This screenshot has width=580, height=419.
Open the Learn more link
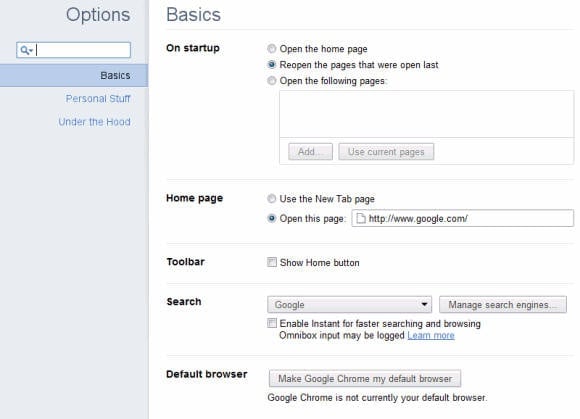(431, 335)
